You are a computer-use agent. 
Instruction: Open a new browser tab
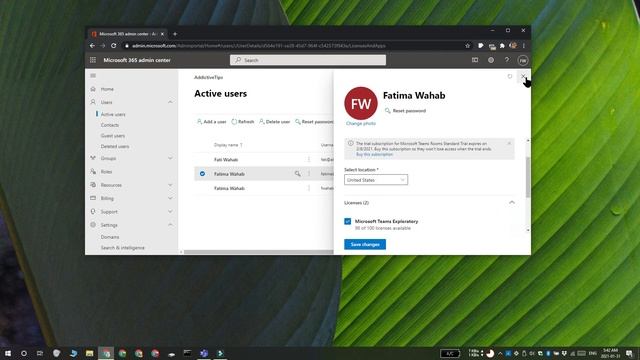175,34
